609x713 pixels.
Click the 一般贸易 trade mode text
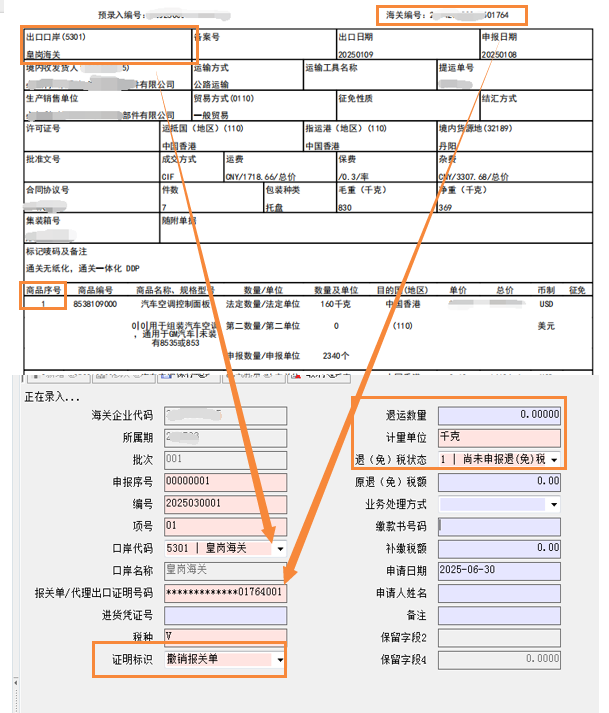coord(211,115)
